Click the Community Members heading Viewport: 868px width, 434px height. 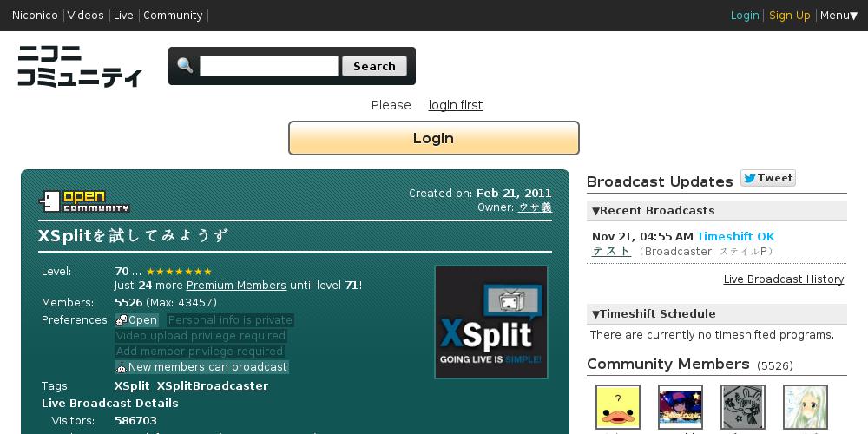[x=668, y=364]
